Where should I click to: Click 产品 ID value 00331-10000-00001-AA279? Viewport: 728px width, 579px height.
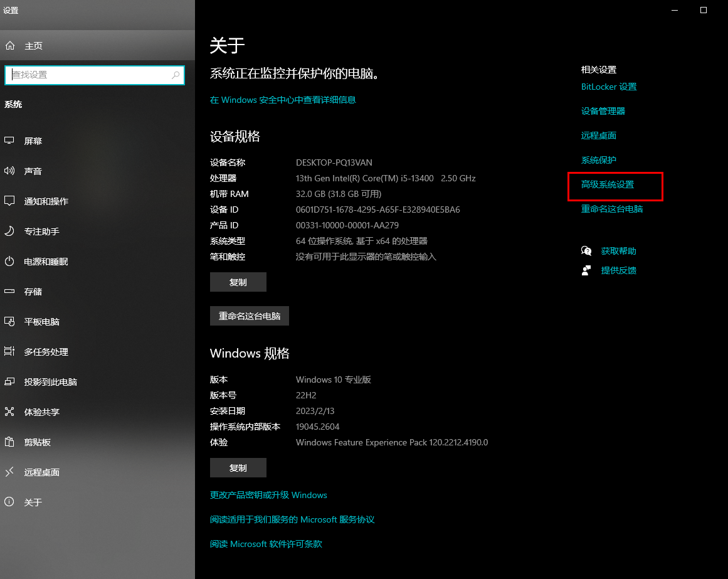coord(347,225)
